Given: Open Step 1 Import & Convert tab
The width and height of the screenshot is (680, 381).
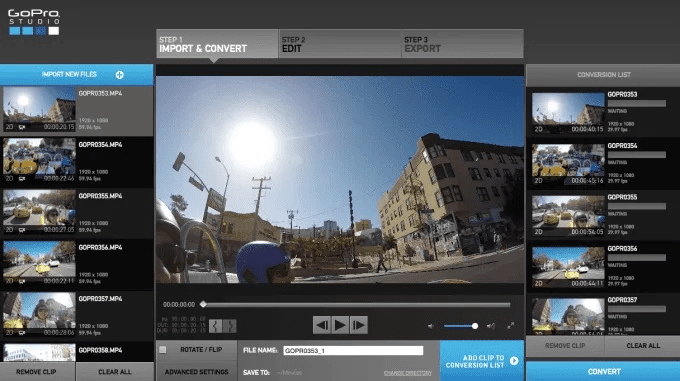Looking at the screenshot, I should pos(217,44).
